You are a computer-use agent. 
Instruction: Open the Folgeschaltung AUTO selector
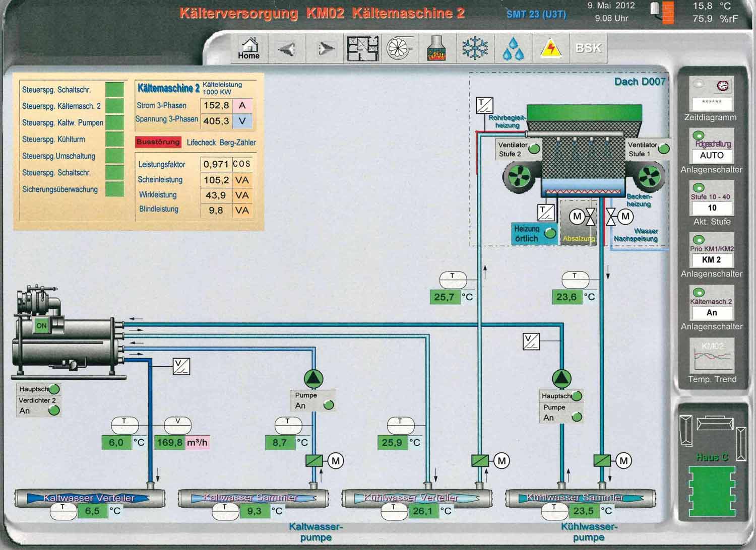712,155
